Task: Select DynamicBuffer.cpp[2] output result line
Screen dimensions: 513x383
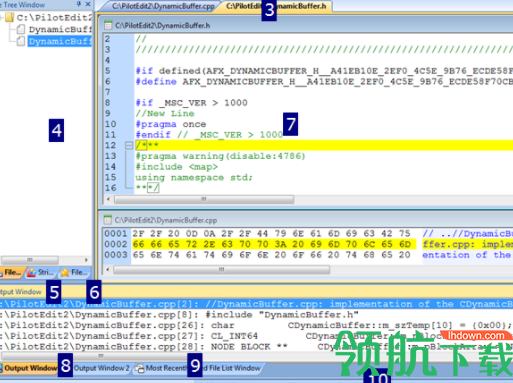Action: 256,304
